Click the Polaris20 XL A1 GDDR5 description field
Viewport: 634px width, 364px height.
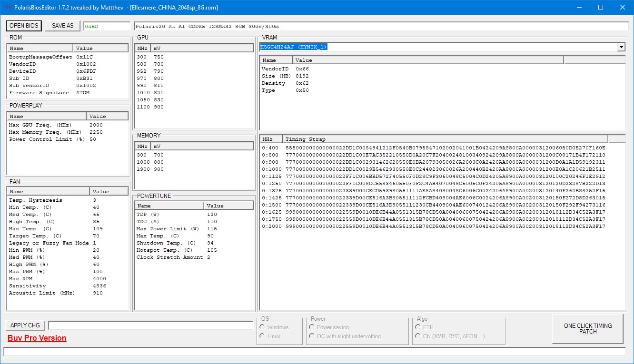(x=380, y=26)
